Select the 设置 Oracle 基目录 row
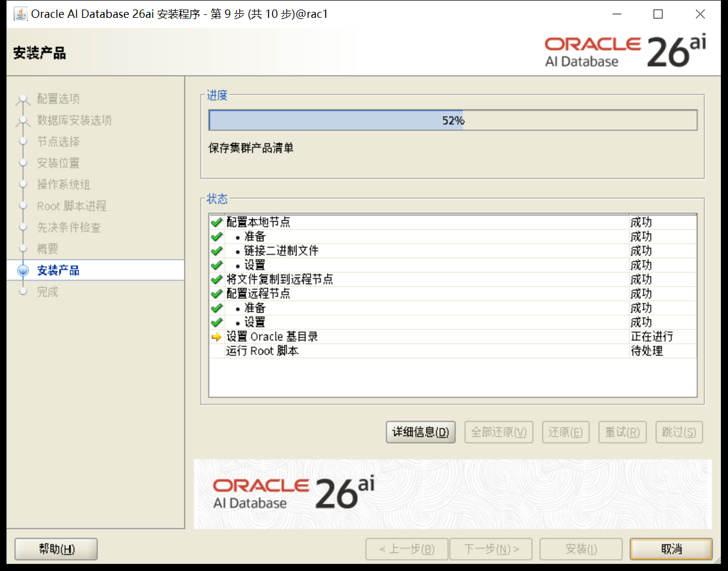This screenshot has width=728, height=571. pyautogui.click(x=453, y=336)
